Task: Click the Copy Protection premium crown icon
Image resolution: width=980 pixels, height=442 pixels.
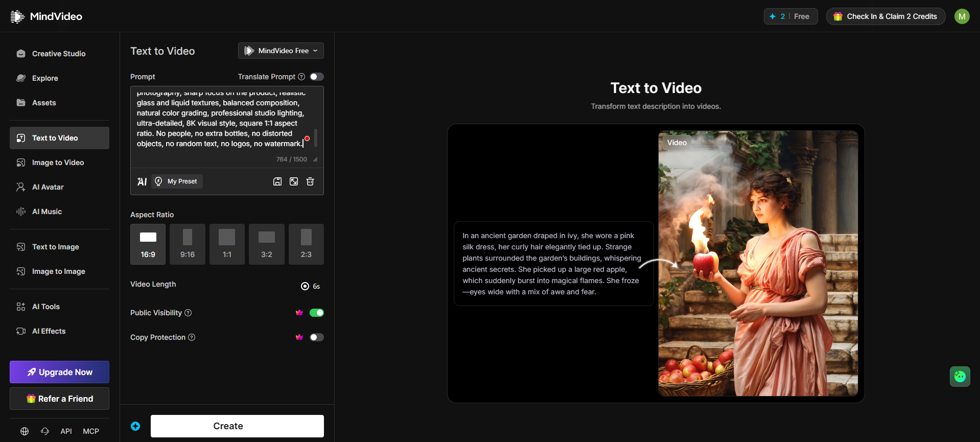Action: click(299, 337)
